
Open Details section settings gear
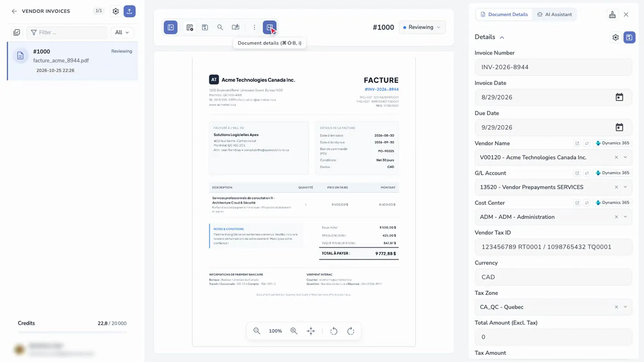tap(616, 38)
